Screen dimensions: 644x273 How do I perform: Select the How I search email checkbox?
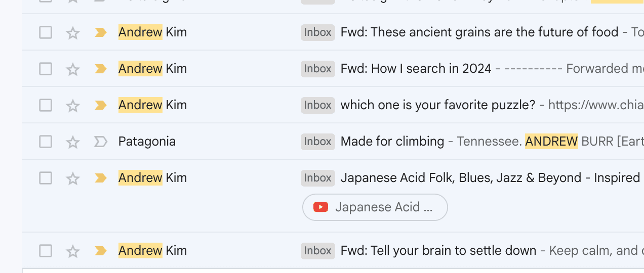pos(46,69)
